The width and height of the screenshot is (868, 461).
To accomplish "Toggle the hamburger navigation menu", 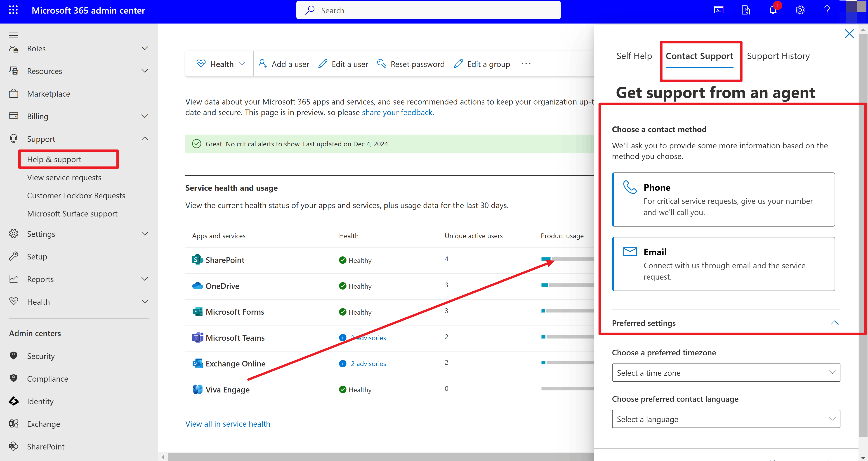I will [14, 36].
